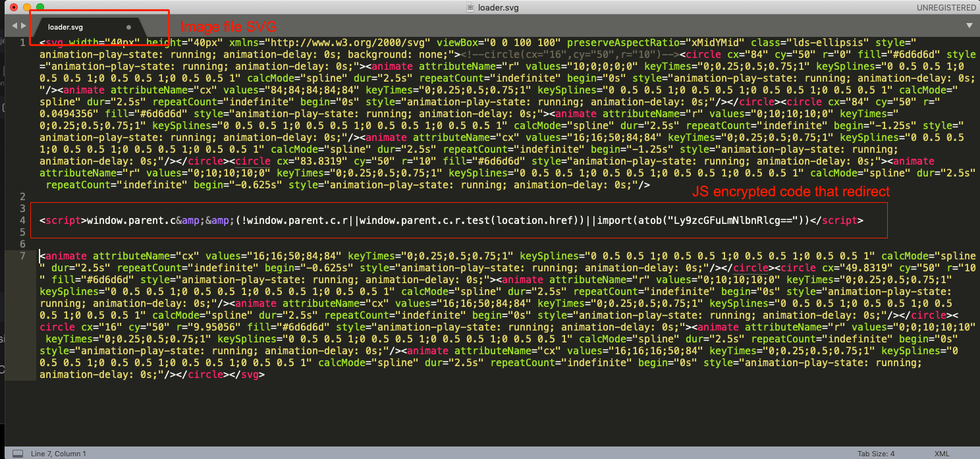Click line number 3 in the gutter

click(23, 209)
